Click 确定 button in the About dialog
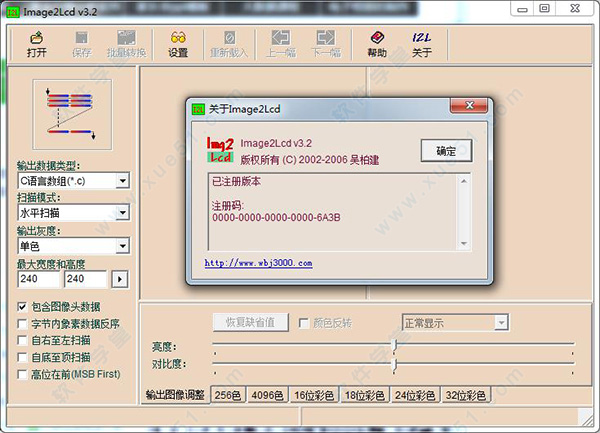 446,151
